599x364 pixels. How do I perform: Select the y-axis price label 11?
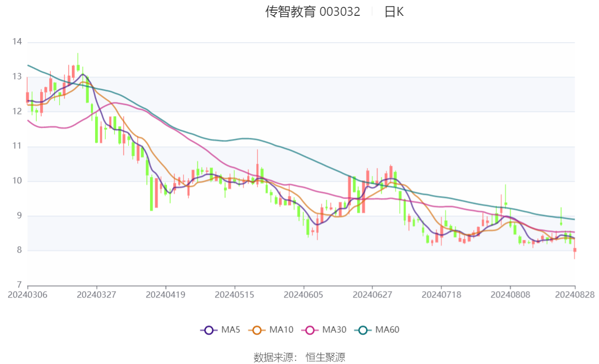coord(17,146)
